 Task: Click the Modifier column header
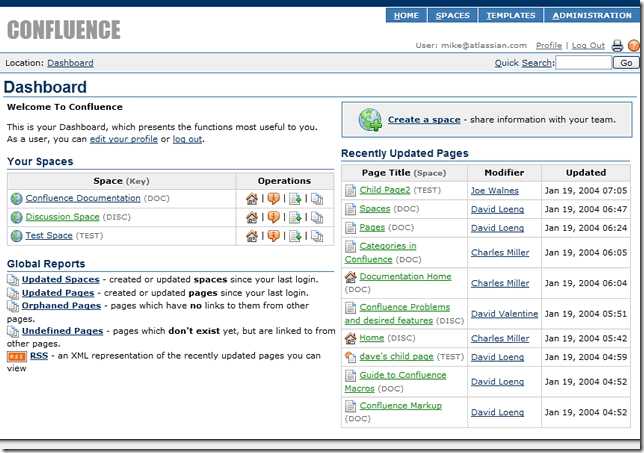504,173
